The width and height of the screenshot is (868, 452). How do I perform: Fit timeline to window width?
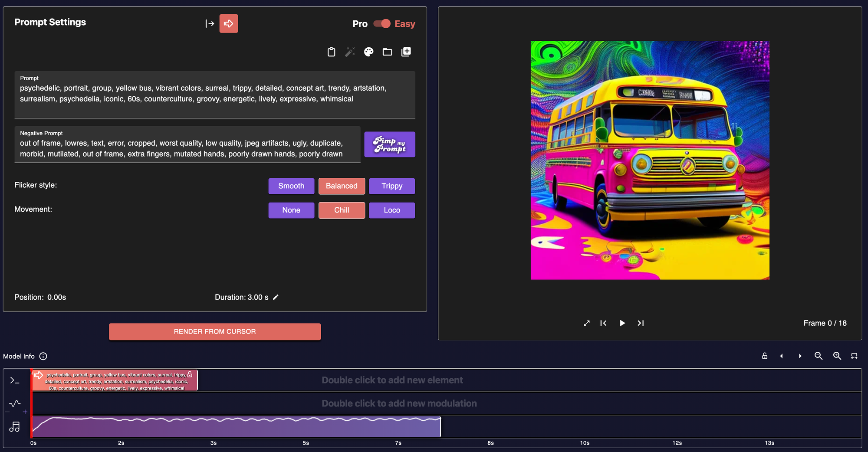tap(854, 356)
